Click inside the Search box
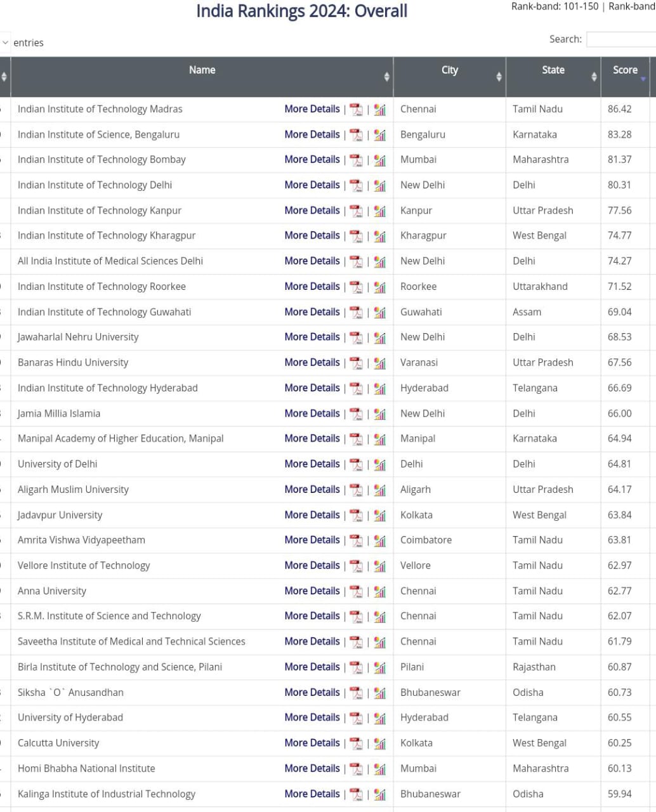The width and height of the screenshot is (656, 812). click(621, 39)
